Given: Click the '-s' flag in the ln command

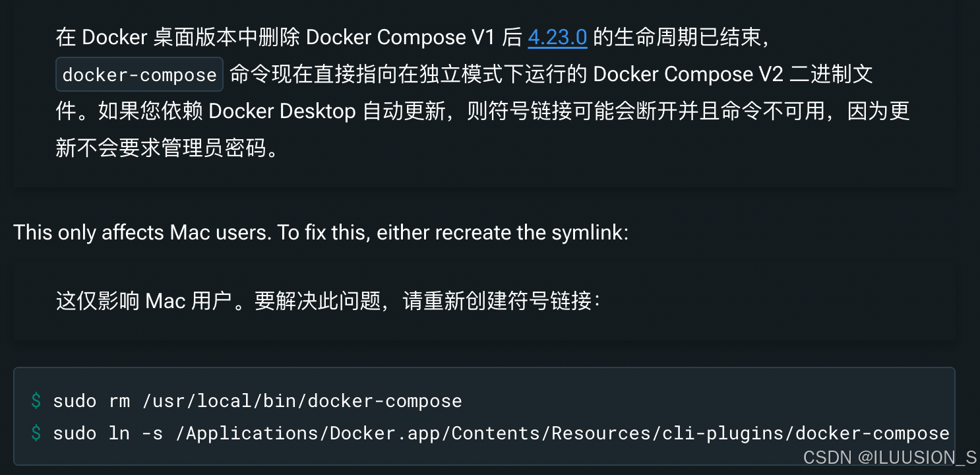Looking at the screenshot, I should coord(152,433).
